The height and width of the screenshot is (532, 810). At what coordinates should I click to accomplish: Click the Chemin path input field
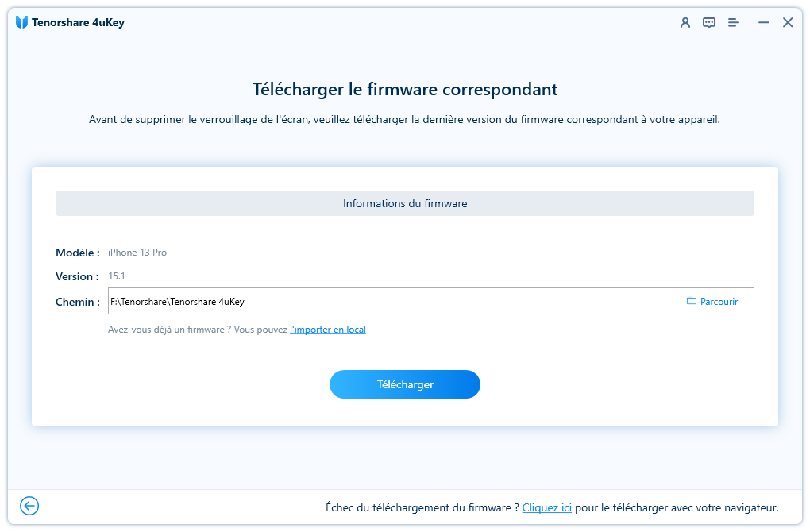(431, 301)
